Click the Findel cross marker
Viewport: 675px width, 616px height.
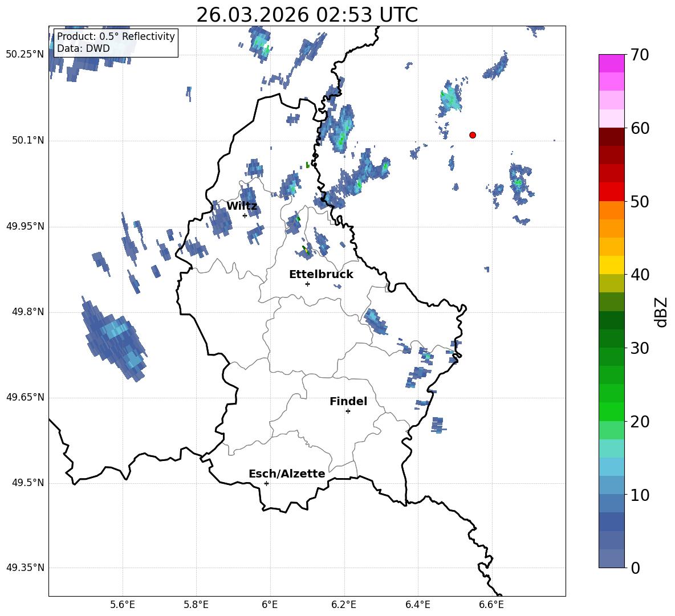coord(348,411)
